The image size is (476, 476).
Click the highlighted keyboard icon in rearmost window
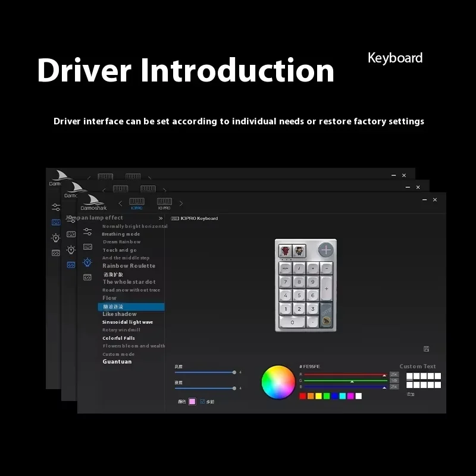56,222
